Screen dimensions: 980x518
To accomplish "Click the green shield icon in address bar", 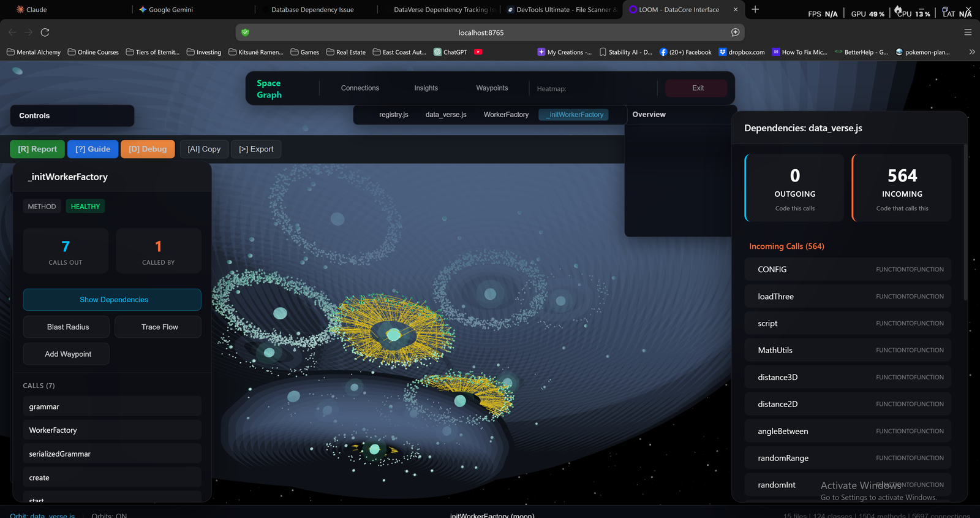I will 246,32.
